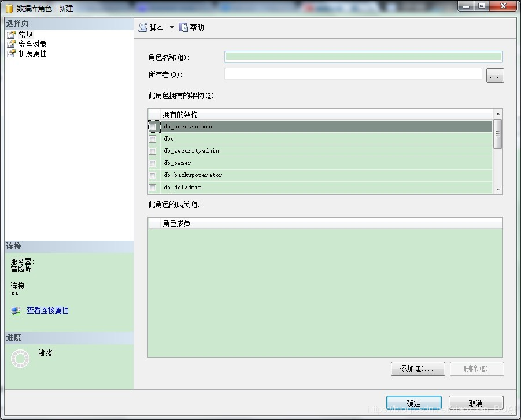Image resolution: width=521 pixels, height=420 pixels.
Task: Check the db_owner schema checkbox
Action: [x=153, y=163]
